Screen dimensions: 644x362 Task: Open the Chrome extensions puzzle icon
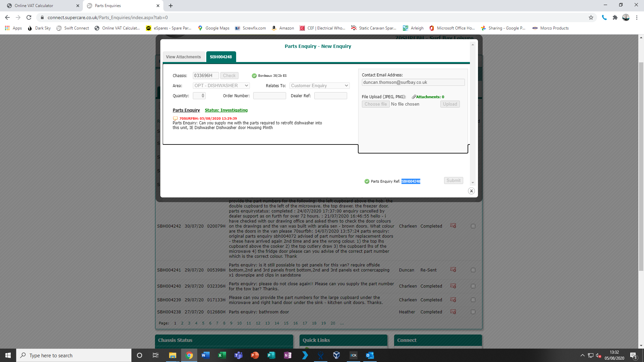tap(615, 17)
